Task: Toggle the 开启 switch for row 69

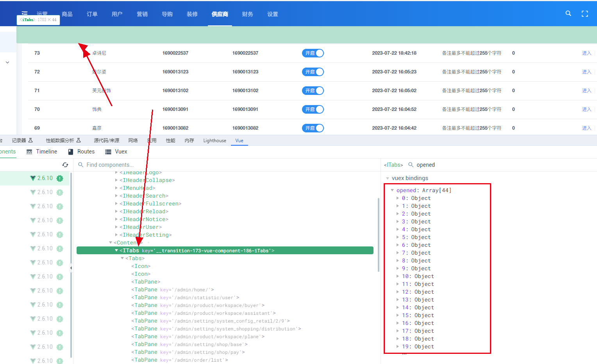Action: 313,128
